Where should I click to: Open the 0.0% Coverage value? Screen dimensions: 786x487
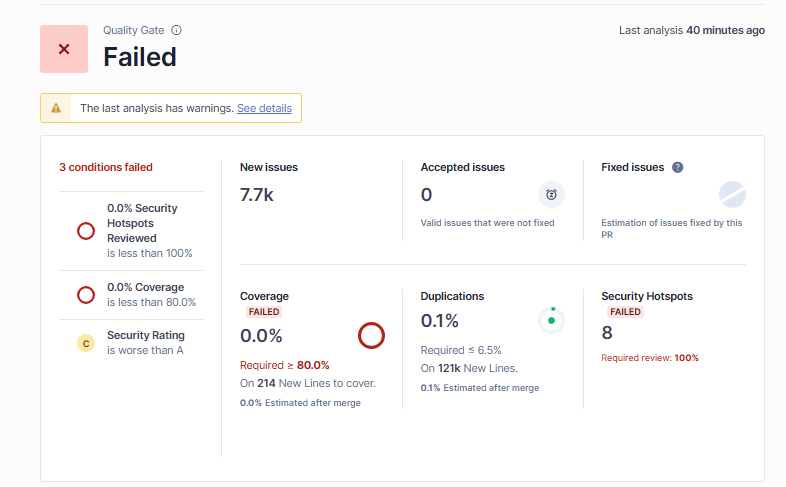(261, 336)
